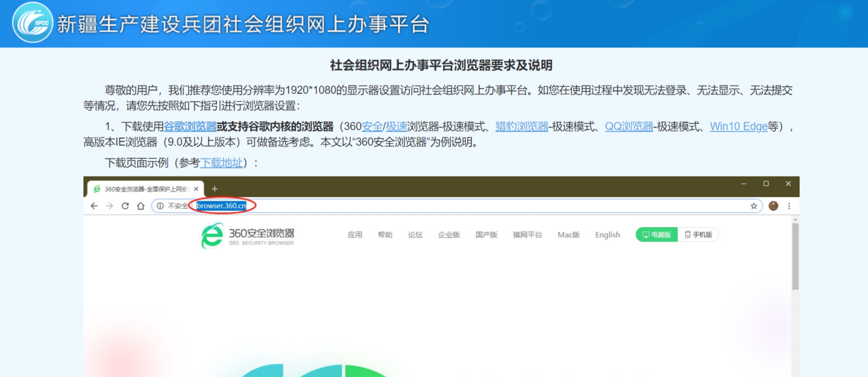Click the reload page icon
Screen dimensions: 868x377
coord(125,206)
